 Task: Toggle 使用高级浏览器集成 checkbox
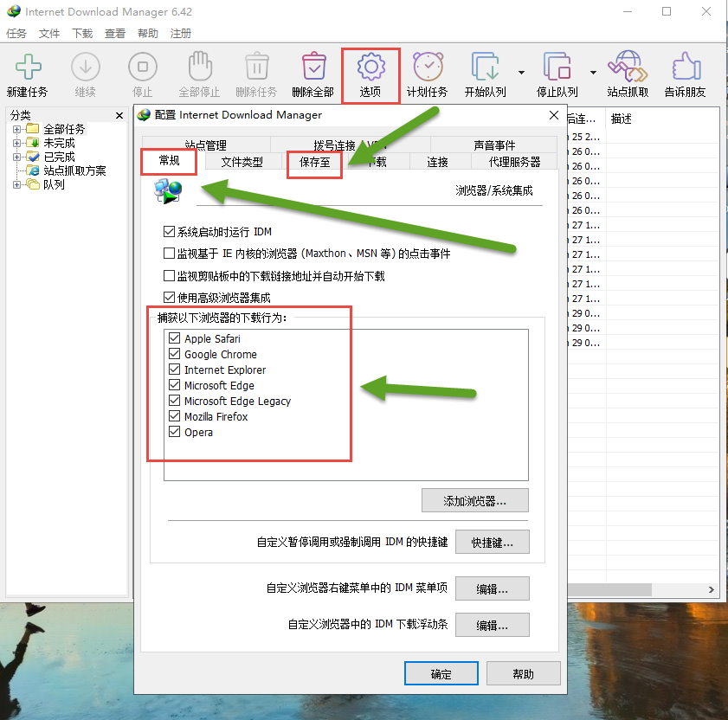point(169,297)
